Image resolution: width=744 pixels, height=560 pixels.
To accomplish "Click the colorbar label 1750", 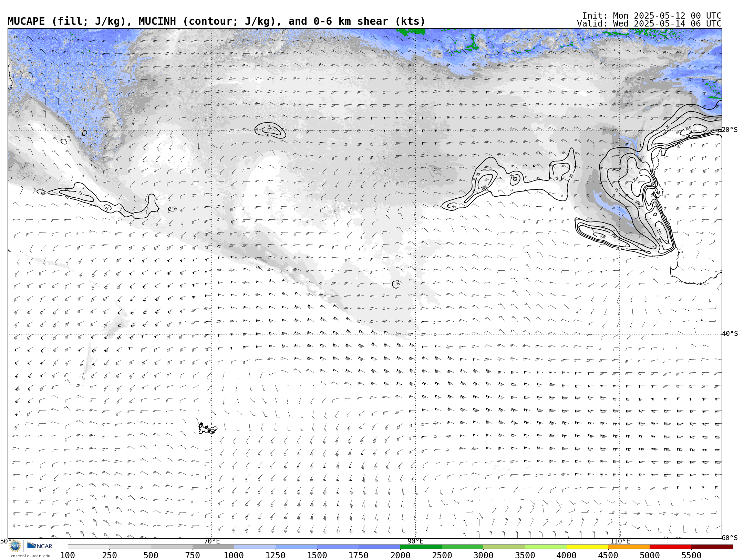I will 359,556.
